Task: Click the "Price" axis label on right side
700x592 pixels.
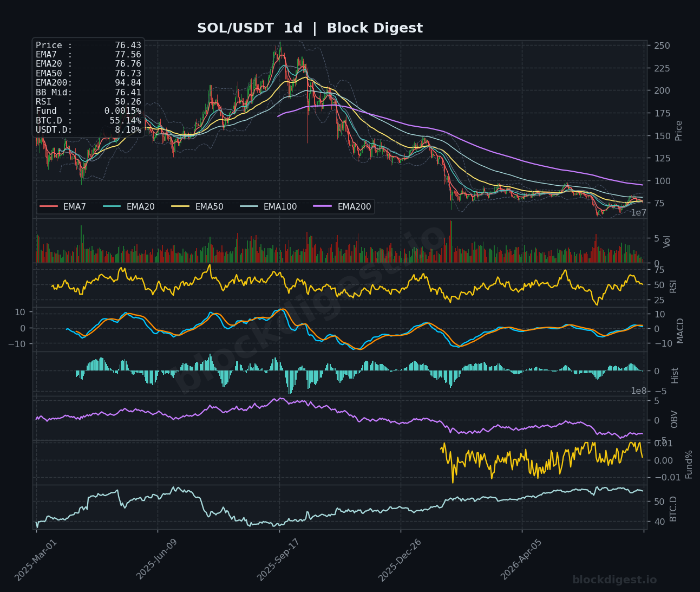Action: pyautogui.click(x=678, y=131)
